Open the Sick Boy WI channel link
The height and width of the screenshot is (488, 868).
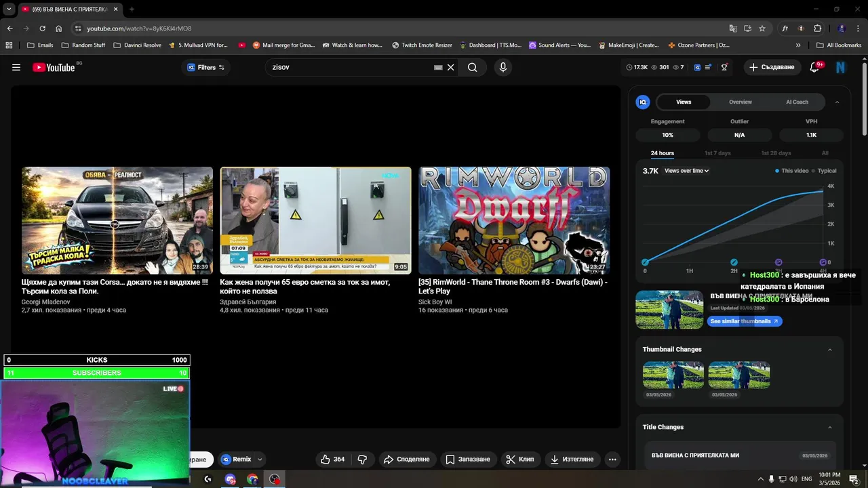point(435,302)
